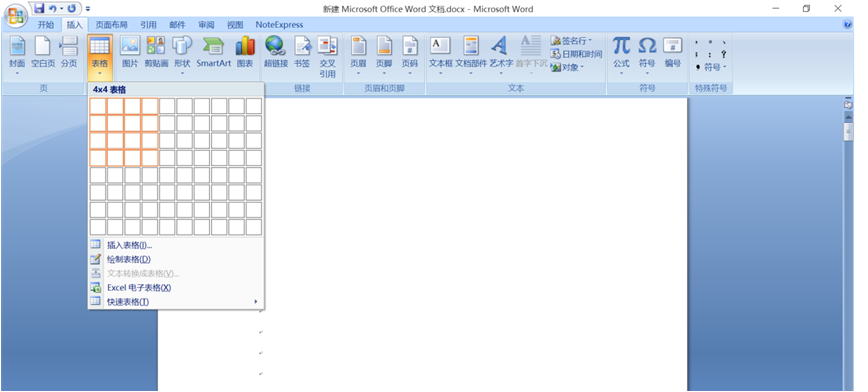Insert an object with 对象
The width and height of the screenshot is (868, 392).
point(567,67)
